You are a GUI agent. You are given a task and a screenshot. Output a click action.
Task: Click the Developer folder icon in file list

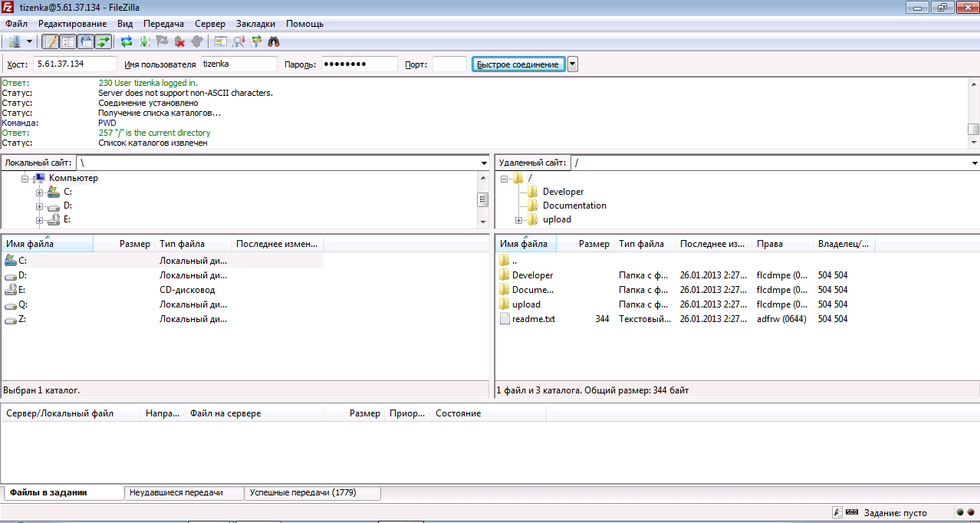(x=505, y=275)
